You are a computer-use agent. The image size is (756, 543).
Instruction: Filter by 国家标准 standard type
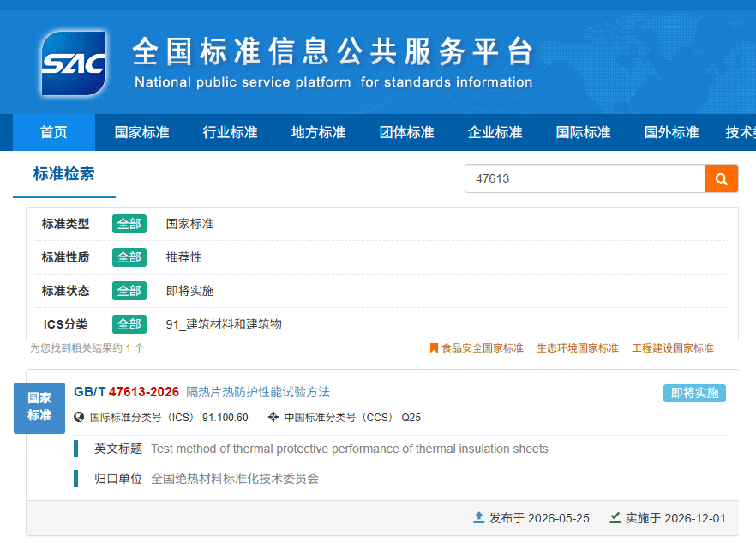tap(189, 224)
